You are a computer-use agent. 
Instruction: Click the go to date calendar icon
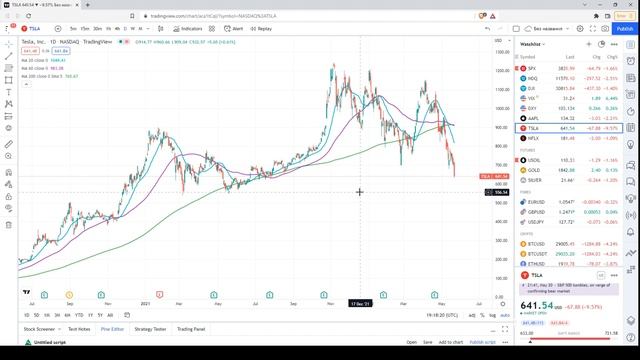(127, 315)
